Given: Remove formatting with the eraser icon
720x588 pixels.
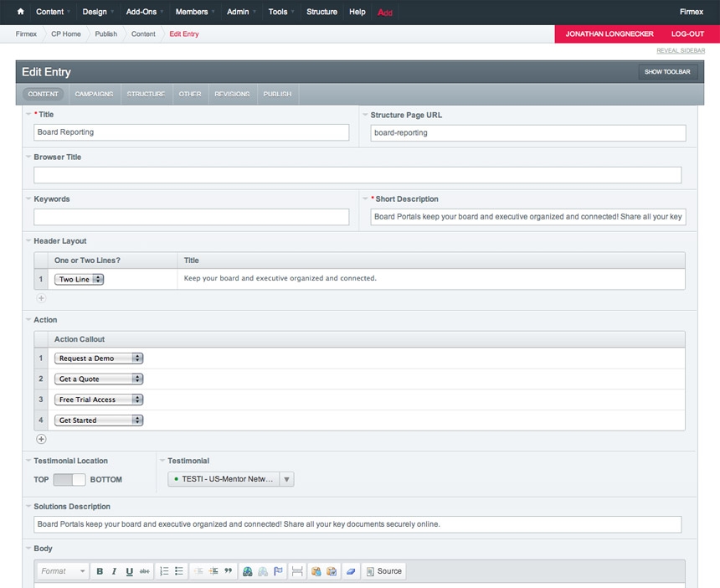Looking at the screenshot, I should click(350, 571).
